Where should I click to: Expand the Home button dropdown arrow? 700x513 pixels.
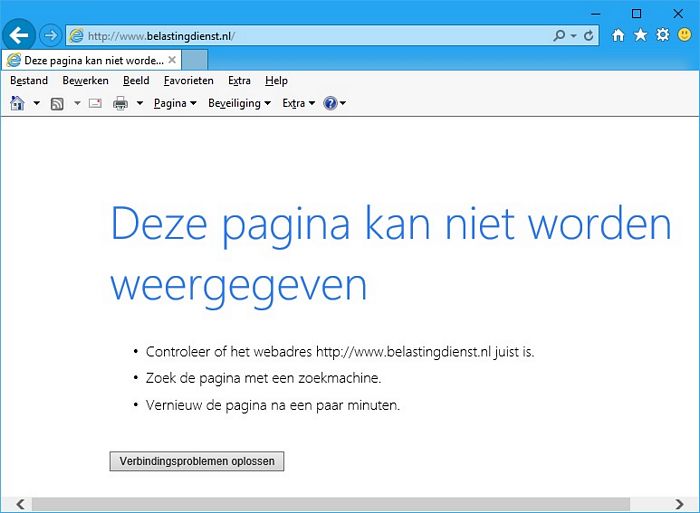37,103
